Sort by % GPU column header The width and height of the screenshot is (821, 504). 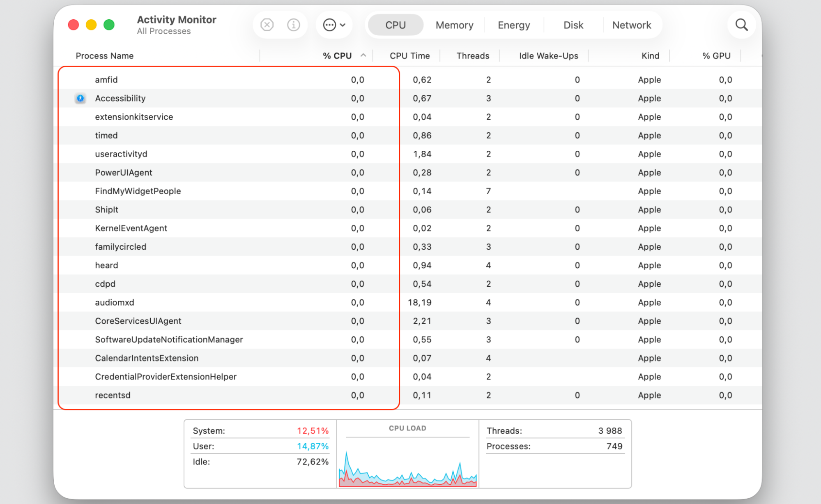[716, 56]
